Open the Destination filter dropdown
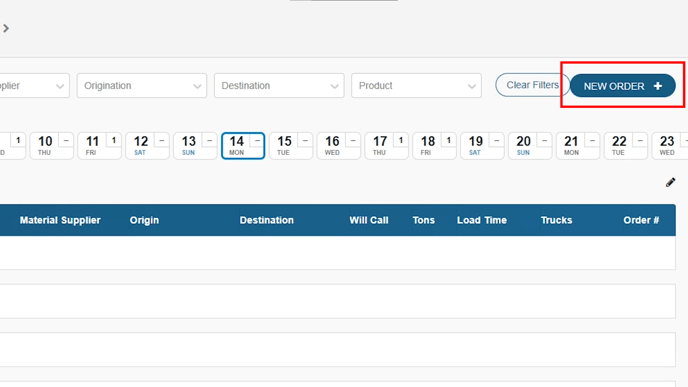 [x=279, y=86]
